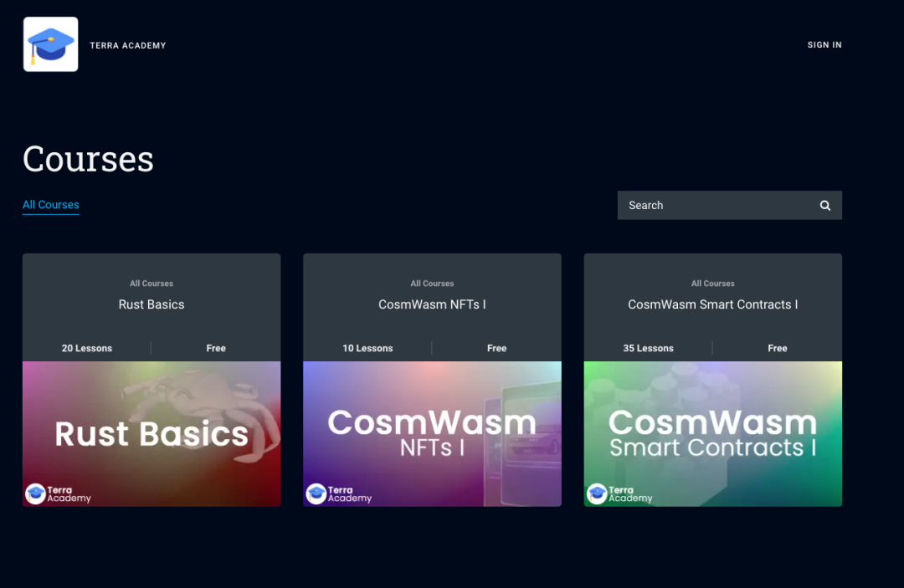Click the '35 Lessons' label
The height and width of the screenshot is (588, 904).
click(x=648, y=349)
